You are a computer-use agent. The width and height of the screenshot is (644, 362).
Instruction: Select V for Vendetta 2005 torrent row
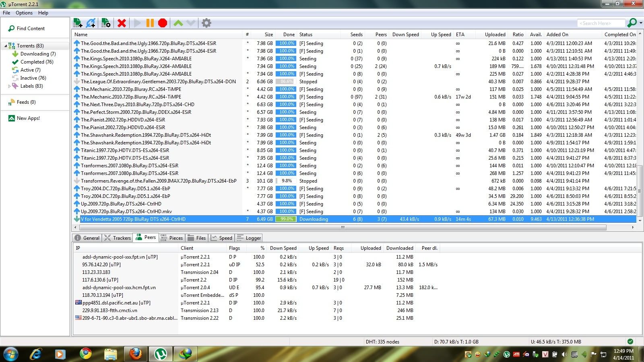tap(354, 219)
